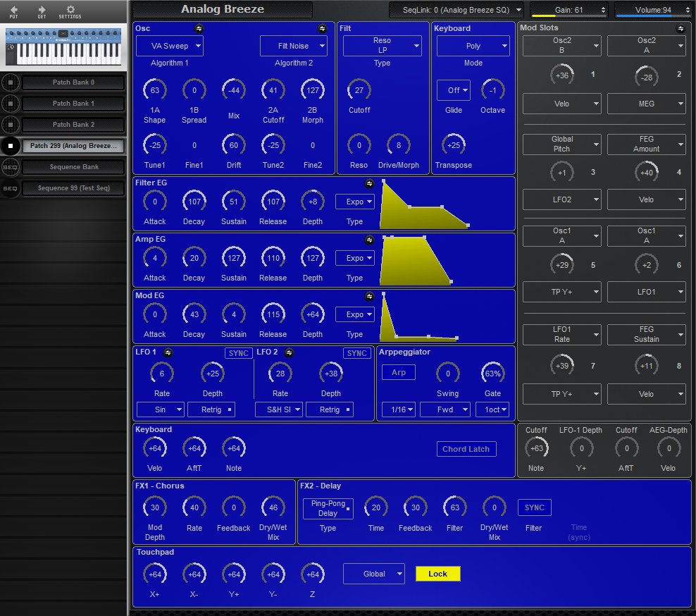696x616 pixels.
Task: Click the Gain stepper arrows
Action: coord(603,10)
